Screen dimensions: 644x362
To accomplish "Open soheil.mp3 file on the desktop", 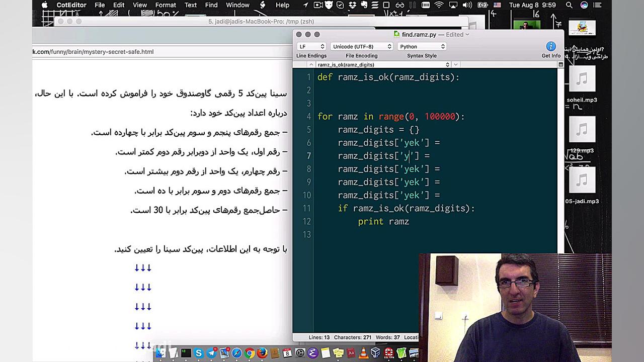I will [582, 84].
